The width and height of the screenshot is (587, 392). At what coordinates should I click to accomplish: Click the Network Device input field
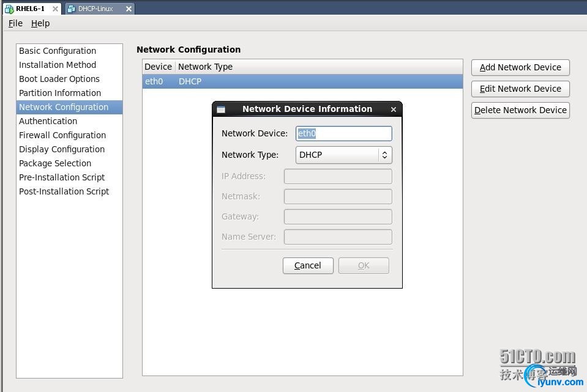tap(343, 133)
